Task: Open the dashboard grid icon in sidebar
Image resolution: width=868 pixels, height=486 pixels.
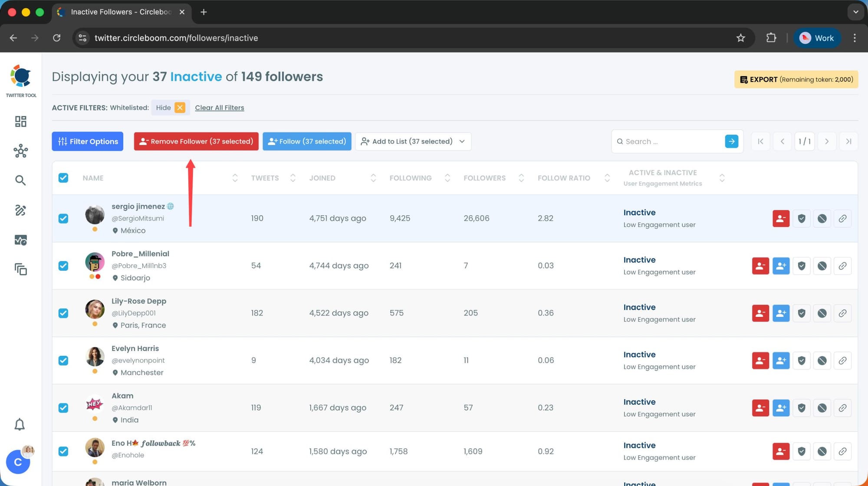Action: click(20, 121)
